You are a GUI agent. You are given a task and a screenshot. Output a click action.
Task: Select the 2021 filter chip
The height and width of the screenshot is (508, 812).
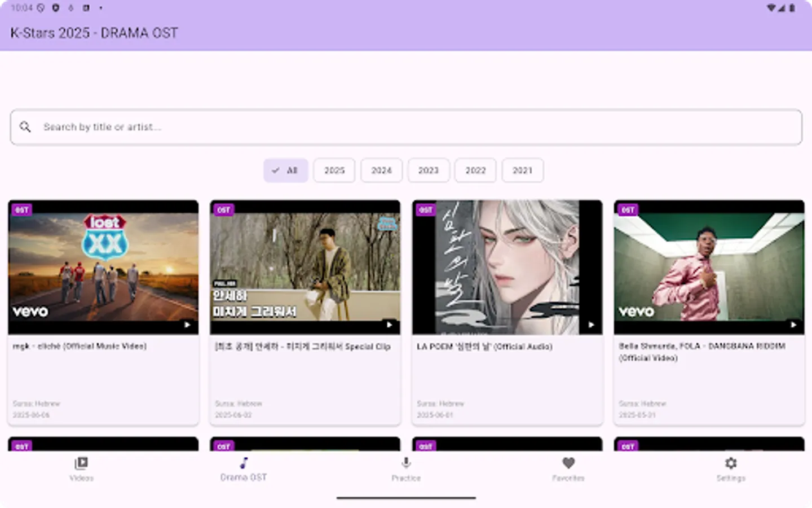pyautogui.click(x=522, y=170)
